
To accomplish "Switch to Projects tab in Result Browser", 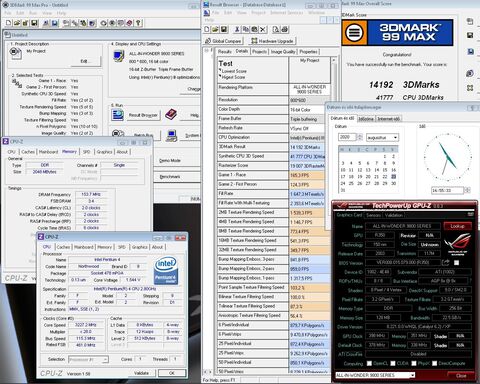I will tap(259, 52).
